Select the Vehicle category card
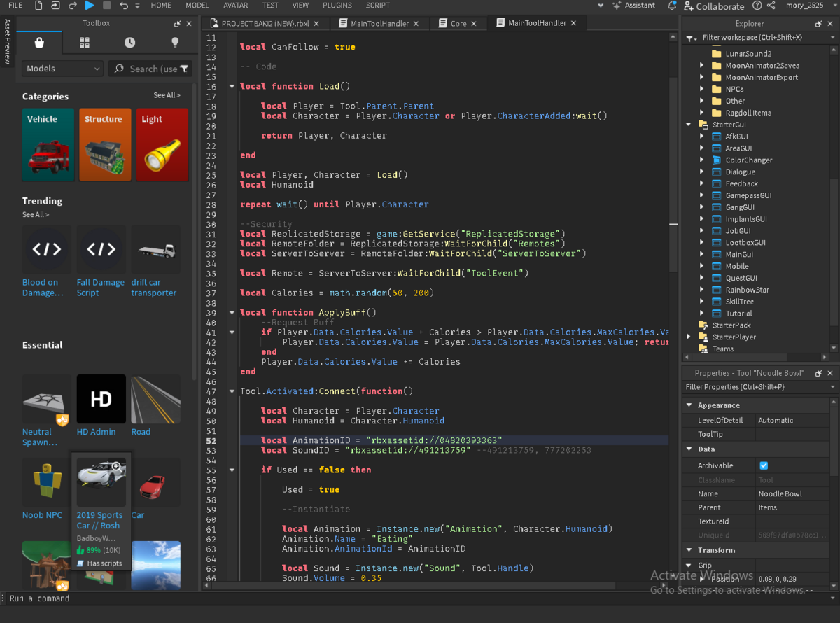Viewport: 840px width, 623px height. 48,145
